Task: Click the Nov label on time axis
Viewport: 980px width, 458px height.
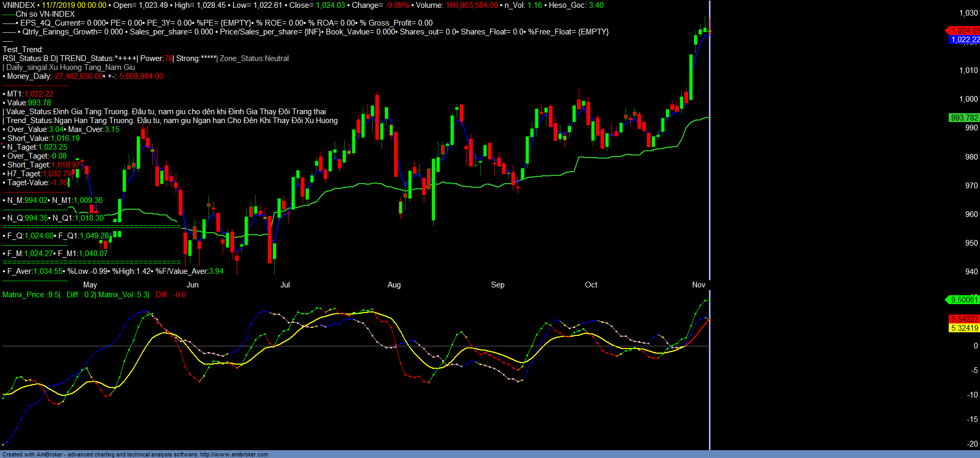Action: 699,285
